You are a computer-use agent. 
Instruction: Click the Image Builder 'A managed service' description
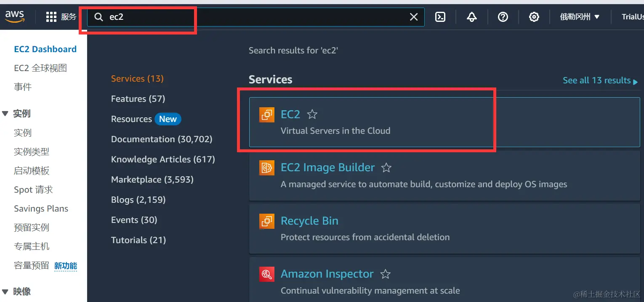click(x=424, y=184)
